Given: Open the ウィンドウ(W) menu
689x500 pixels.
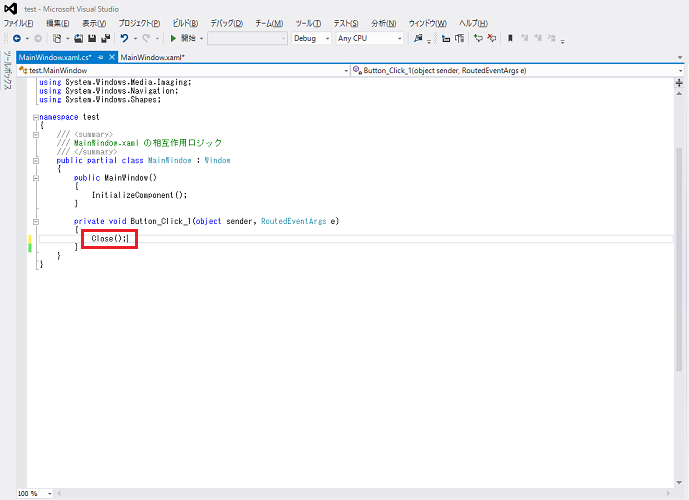Looking at the screenshot, I should 428,23.
